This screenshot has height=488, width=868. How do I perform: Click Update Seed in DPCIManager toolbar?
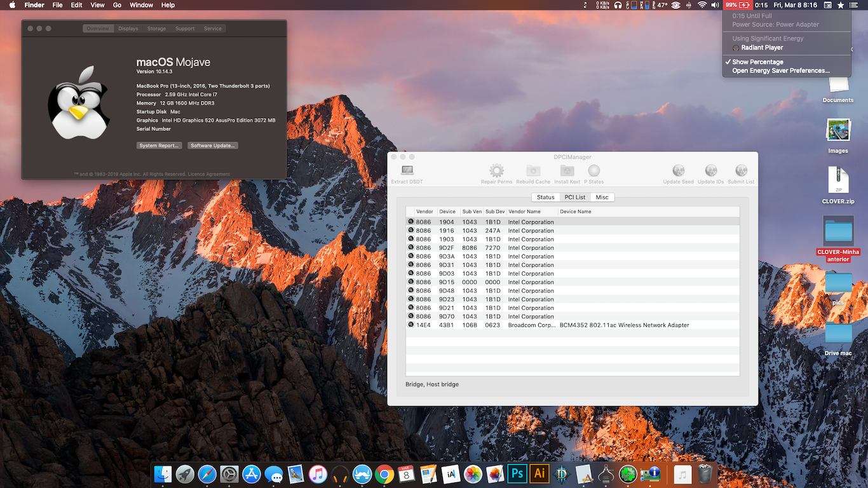[x=679, y=174]
